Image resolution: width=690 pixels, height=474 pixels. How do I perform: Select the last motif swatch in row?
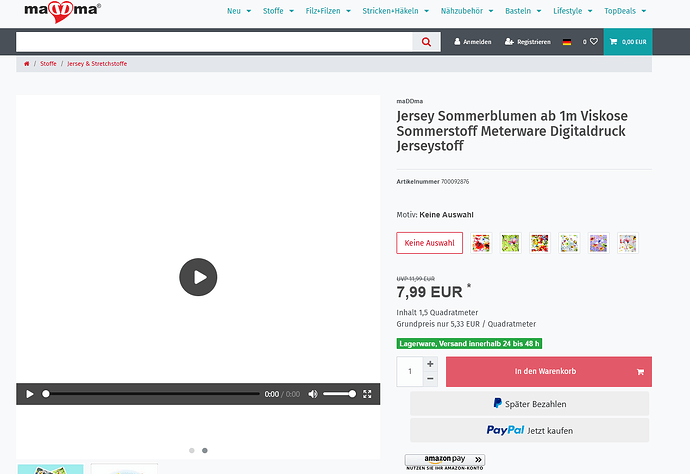[x=627, y=243]
